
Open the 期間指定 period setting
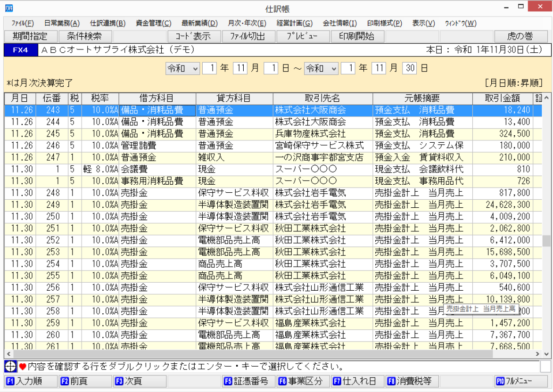pos(30,36)
